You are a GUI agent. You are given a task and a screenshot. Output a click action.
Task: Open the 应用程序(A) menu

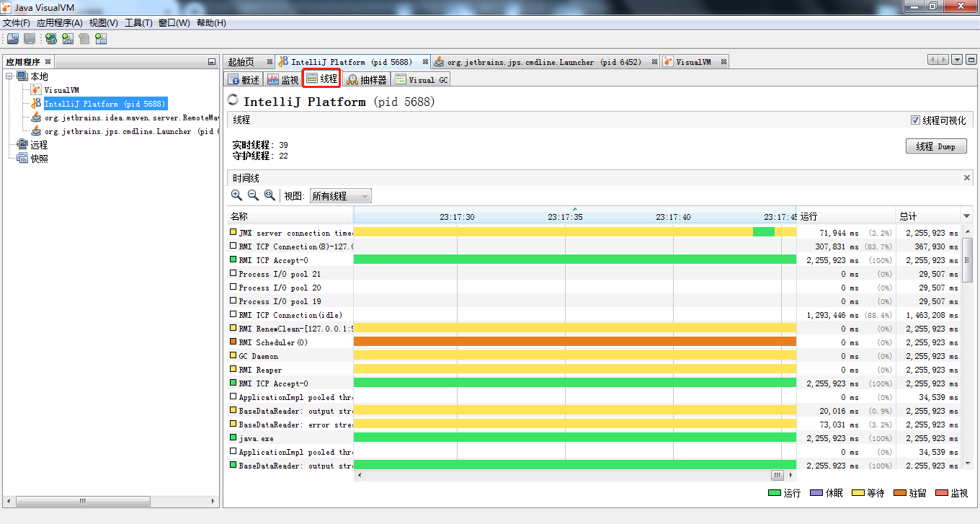point(60,23)
